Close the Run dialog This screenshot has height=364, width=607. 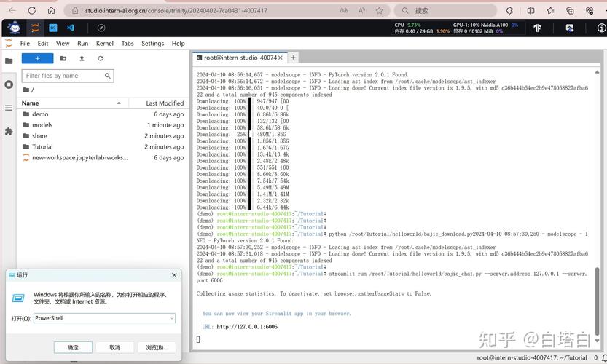174,275
